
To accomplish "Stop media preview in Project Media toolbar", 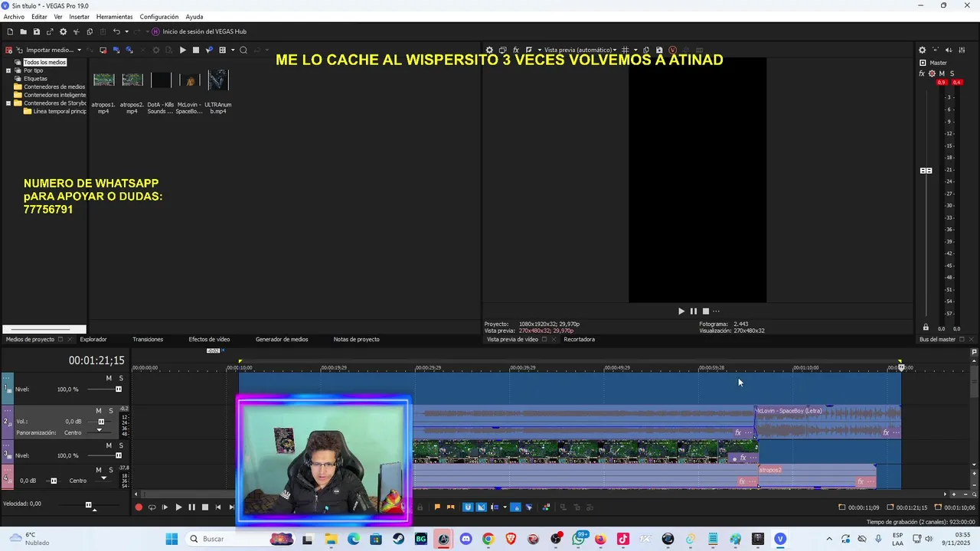I will click(x=195, y=50).
